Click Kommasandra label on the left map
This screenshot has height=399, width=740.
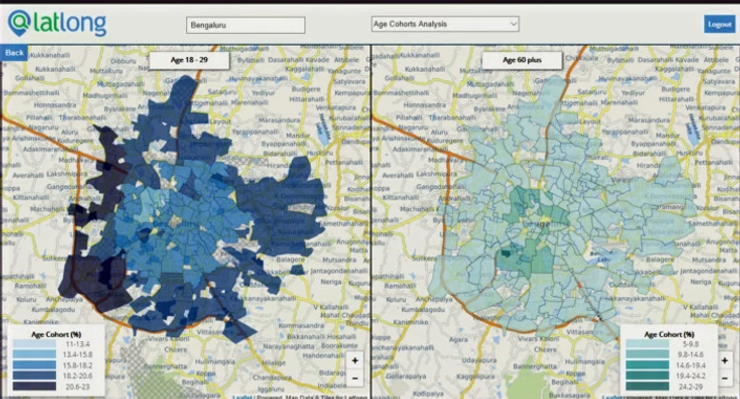coord(301,326)
